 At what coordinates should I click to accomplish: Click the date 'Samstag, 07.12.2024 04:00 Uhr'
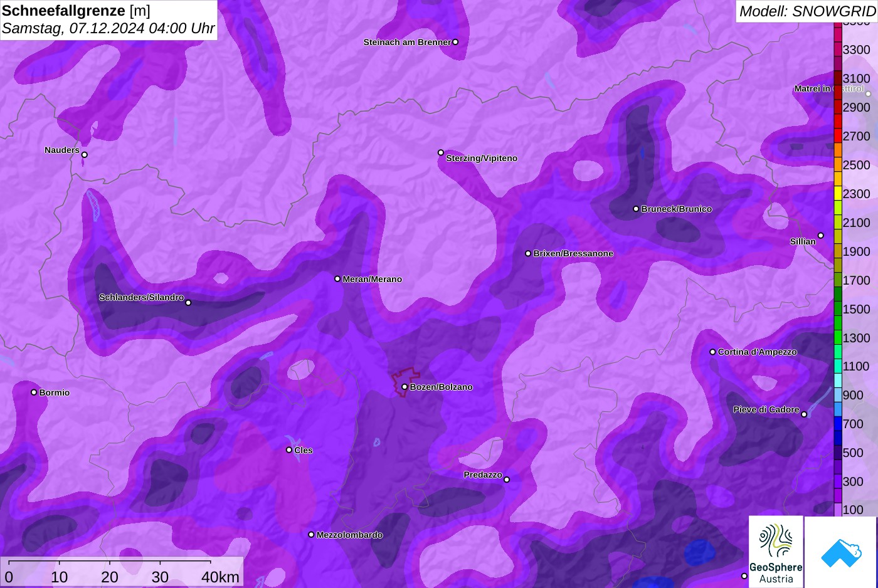point(108,29)
